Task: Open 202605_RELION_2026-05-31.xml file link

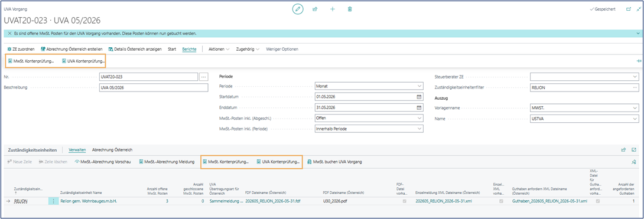Action: 443,201
